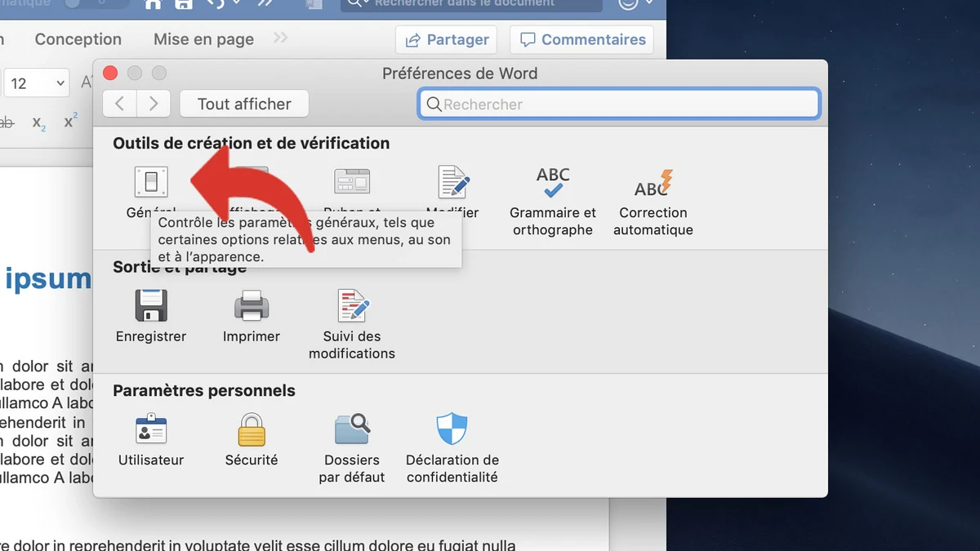Open Suivi des modifications settings

click(x=352, y=306)
